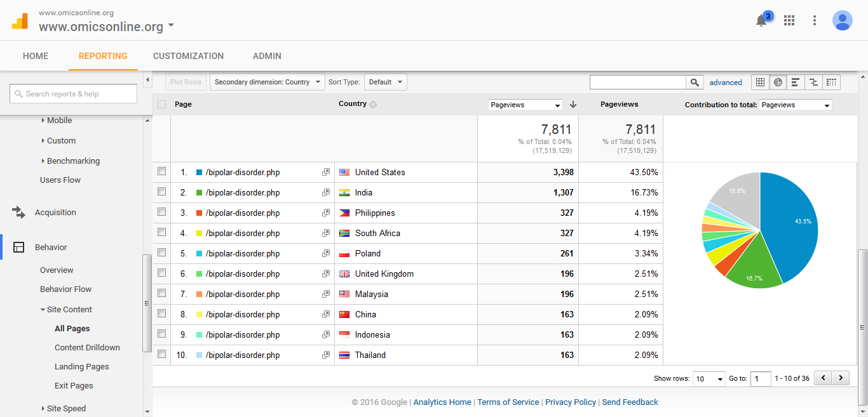This screenshot has width=868, height=417.
Task: Switch to Pivot table view
Action: (x=831, y=82)
